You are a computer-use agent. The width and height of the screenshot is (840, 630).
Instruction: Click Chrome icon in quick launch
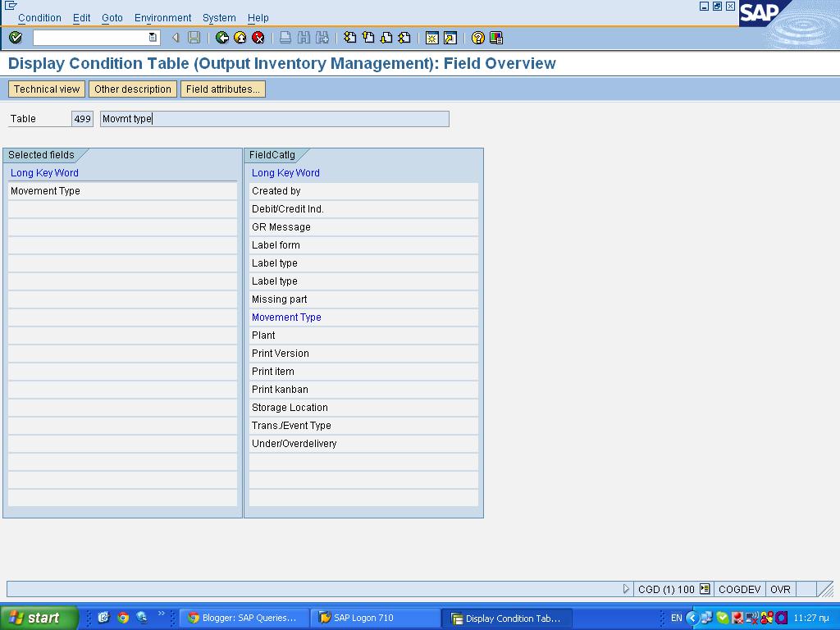point(123,618)
